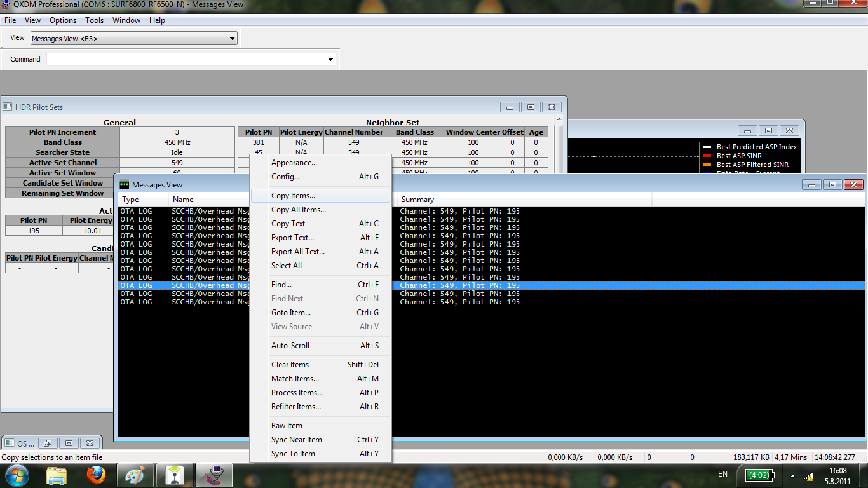Show hidden tray icons arrow
This screenshot has height=488, width=868.
(792, 475)
